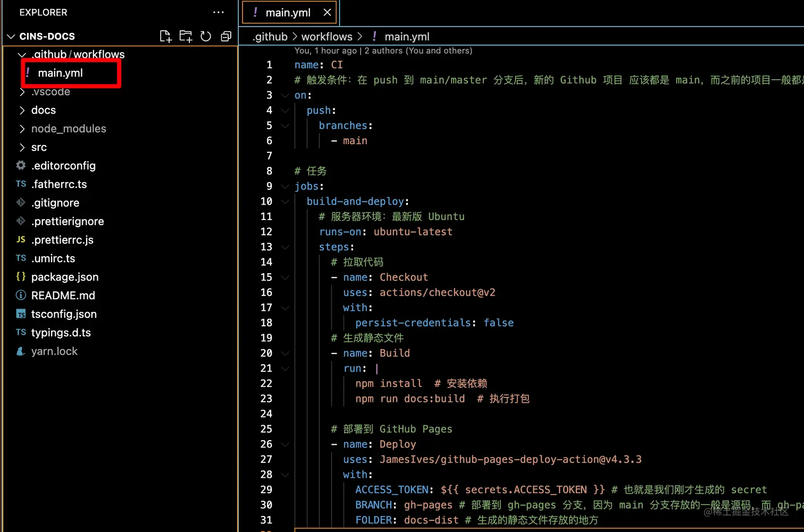The image size is (804, 532).
Task: Expand the node_modules folder
Action: point(22,129)
